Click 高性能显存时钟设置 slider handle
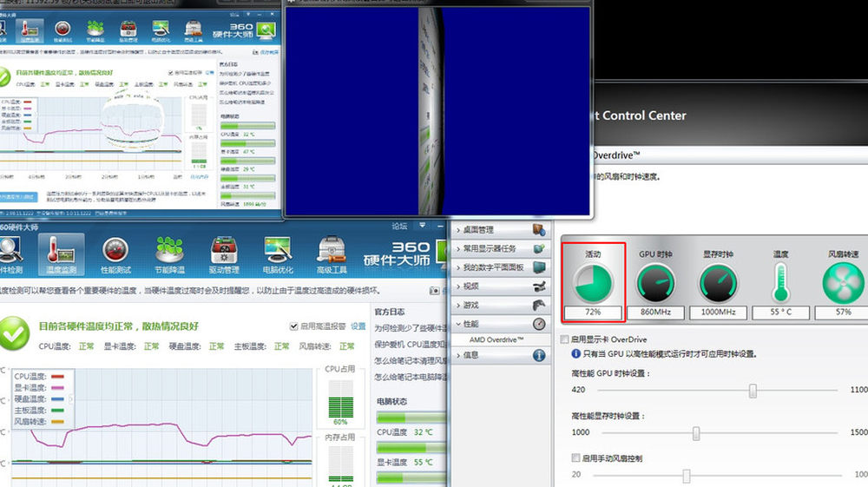The image size is (868, 487). 696,433
